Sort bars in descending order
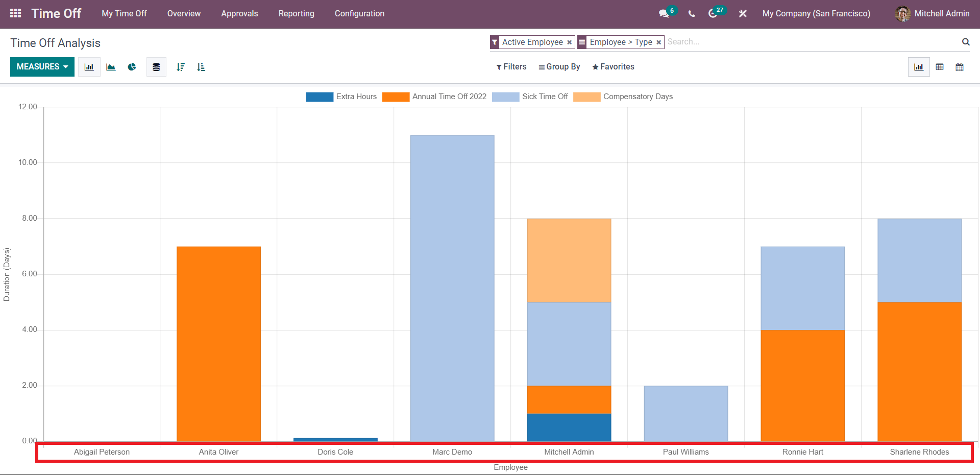This screenshot has height=475, width=980. pyautogui.click(x=181, y=67)
